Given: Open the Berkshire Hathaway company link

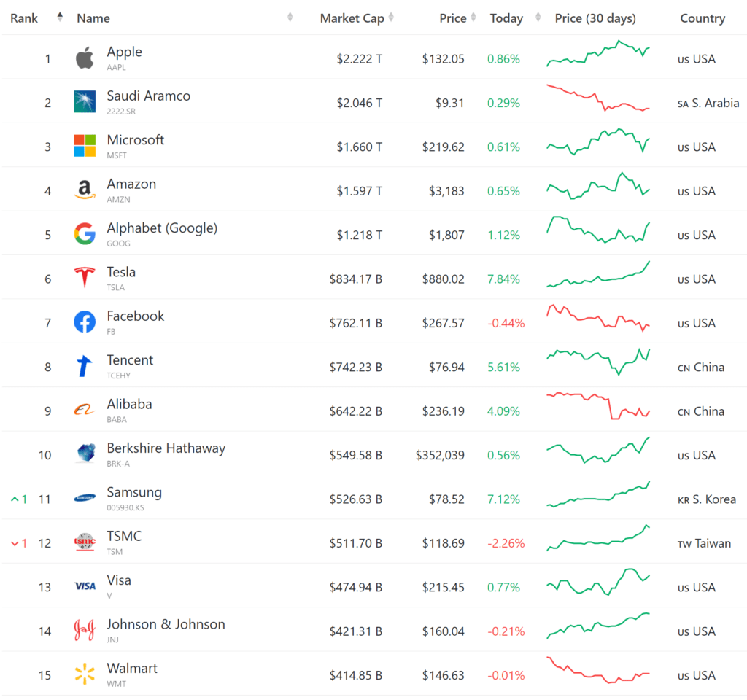Looking at the screenshot, I should (166, 448).
